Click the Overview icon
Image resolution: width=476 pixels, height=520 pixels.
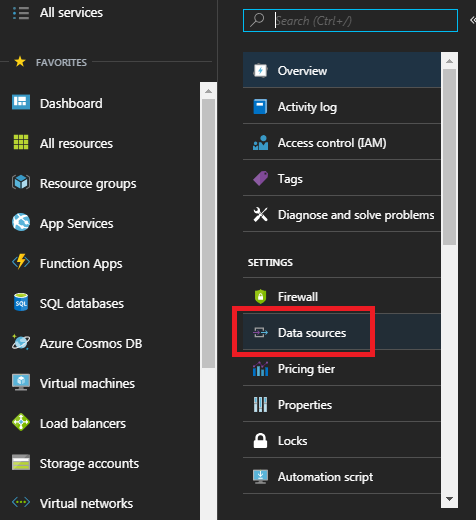[x=260, y=71]
